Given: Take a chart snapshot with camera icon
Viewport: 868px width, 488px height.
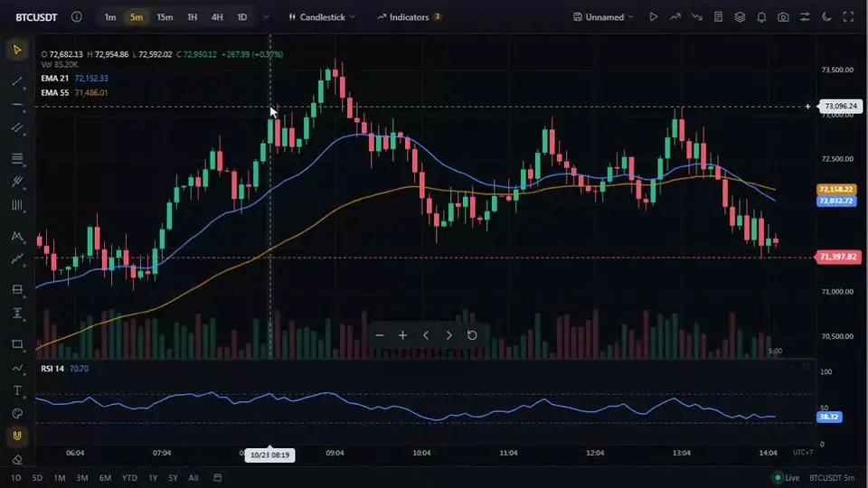Looking at the screenshot, I should click(783, 17).
